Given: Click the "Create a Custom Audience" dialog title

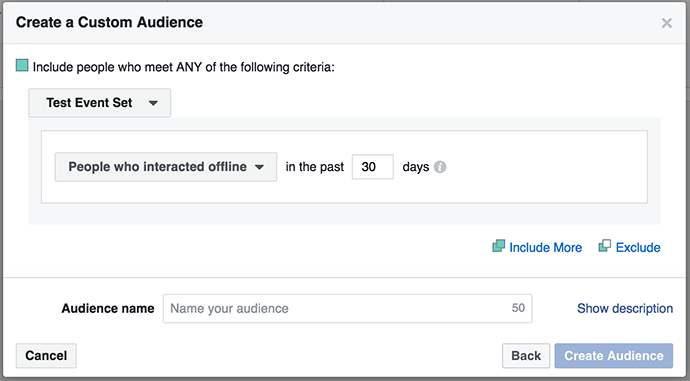Looking at the screenshot, I should [x=109, y=22].
